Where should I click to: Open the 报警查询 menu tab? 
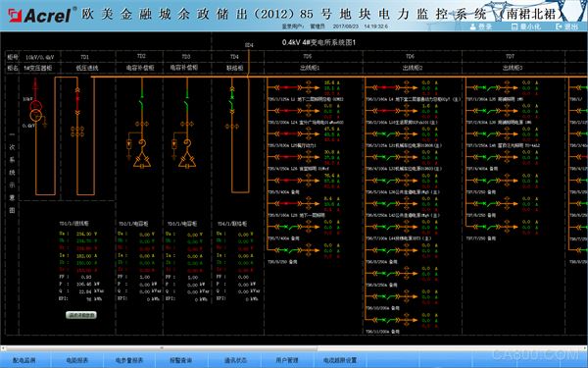click(x=180, y=360)
